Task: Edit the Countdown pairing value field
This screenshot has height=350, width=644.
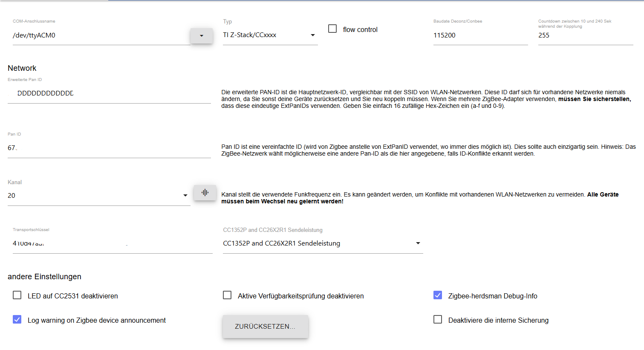Action: (585, 35)
